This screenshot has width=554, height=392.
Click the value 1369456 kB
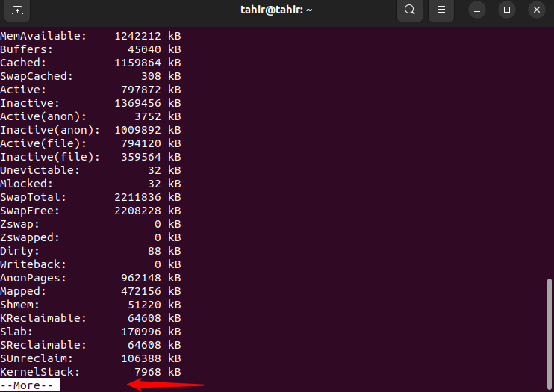[x=148, y=103]
